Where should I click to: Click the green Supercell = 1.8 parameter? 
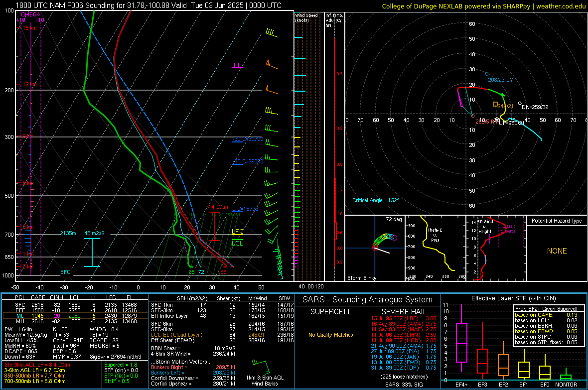(x=121, y=365)
